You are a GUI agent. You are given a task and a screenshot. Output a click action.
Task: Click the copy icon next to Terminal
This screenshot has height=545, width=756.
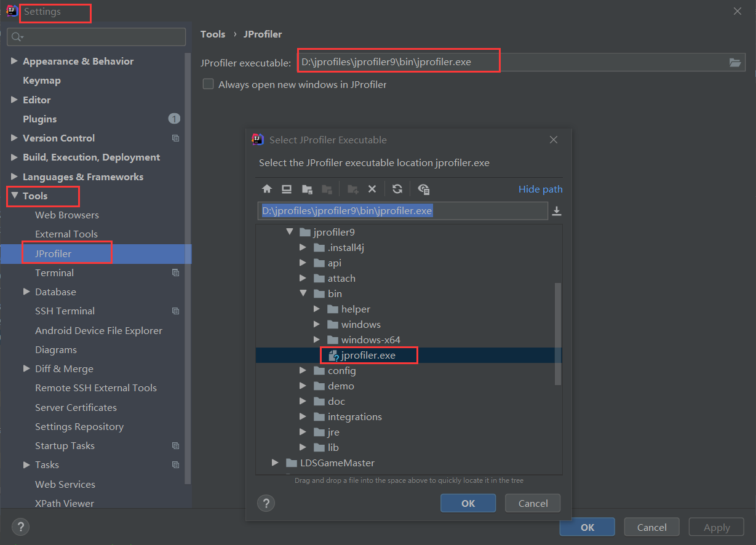tap(176, 272)
